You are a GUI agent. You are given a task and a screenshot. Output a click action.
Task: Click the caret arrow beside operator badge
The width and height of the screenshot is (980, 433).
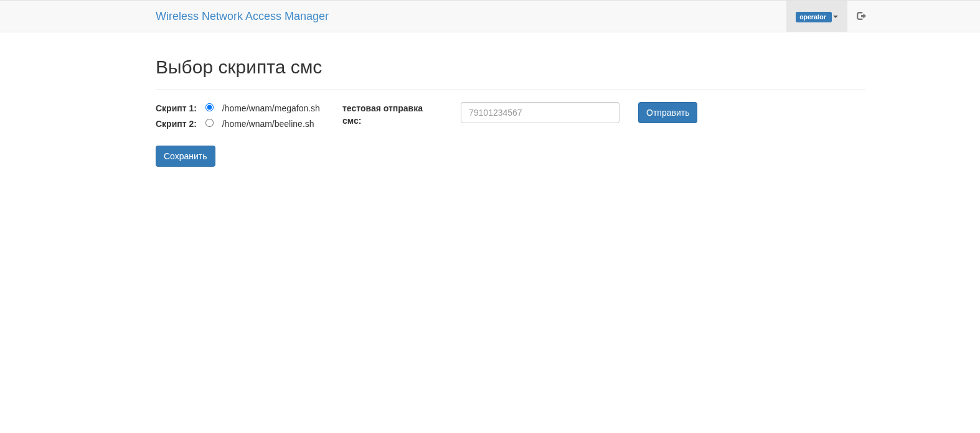tap(836, 17)
